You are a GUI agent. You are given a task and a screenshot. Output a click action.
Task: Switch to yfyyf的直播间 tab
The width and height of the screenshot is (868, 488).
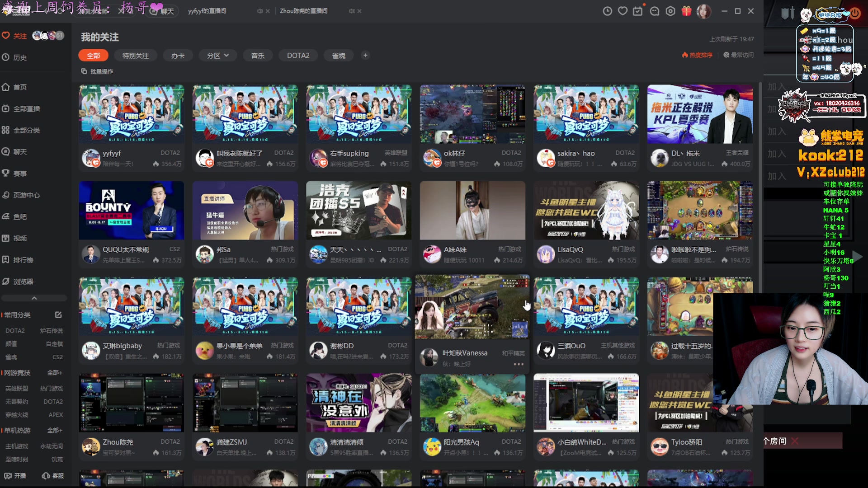(207, 11)
